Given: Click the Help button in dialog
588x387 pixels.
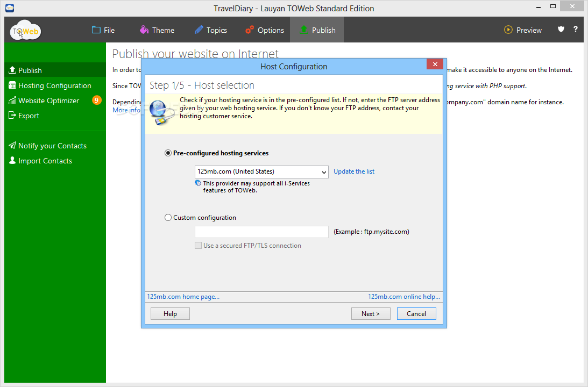Looking at the screenshot, I should point(170,313).
